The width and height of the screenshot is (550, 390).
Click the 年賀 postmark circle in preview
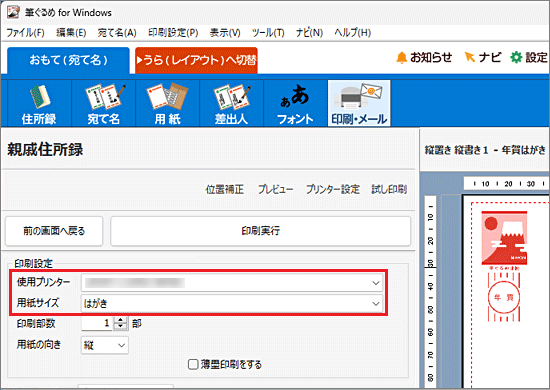(x=504, y=298)
